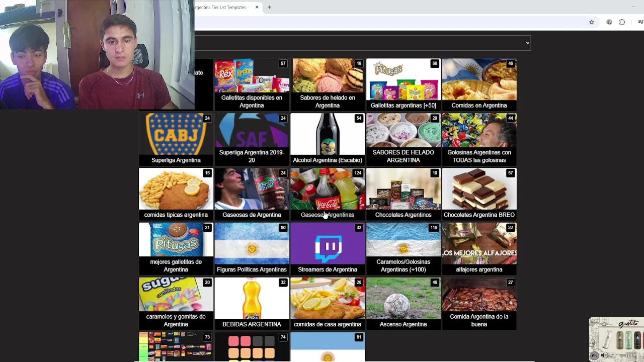Open Alcohol Argentina (Escabio) template
This screenshot has width=644, height=362.
[x=328, y=139]
